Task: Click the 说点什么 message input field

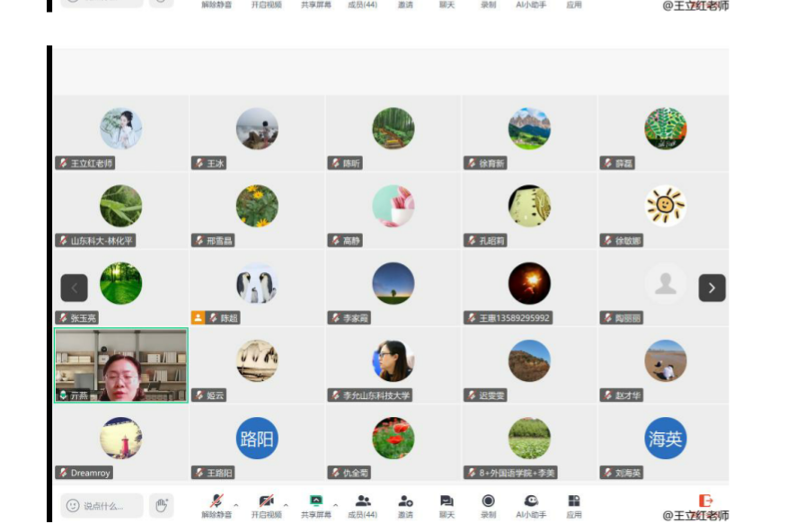Action: [102, 506]
